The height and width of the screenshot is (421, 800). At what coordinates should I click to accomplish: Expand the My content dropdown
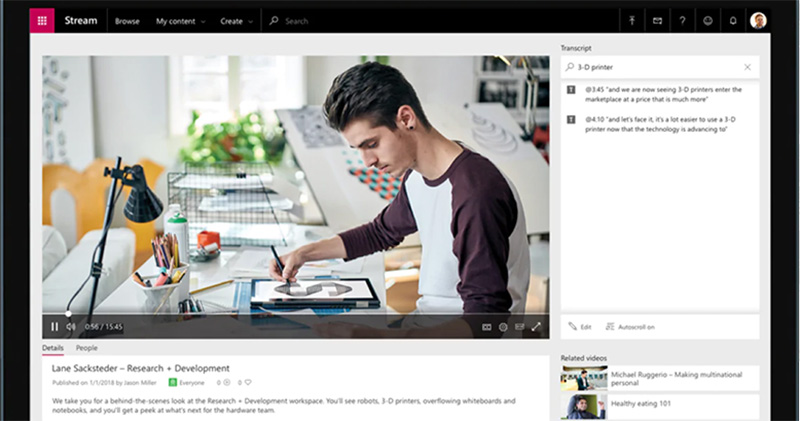click(x=181, y=20)
